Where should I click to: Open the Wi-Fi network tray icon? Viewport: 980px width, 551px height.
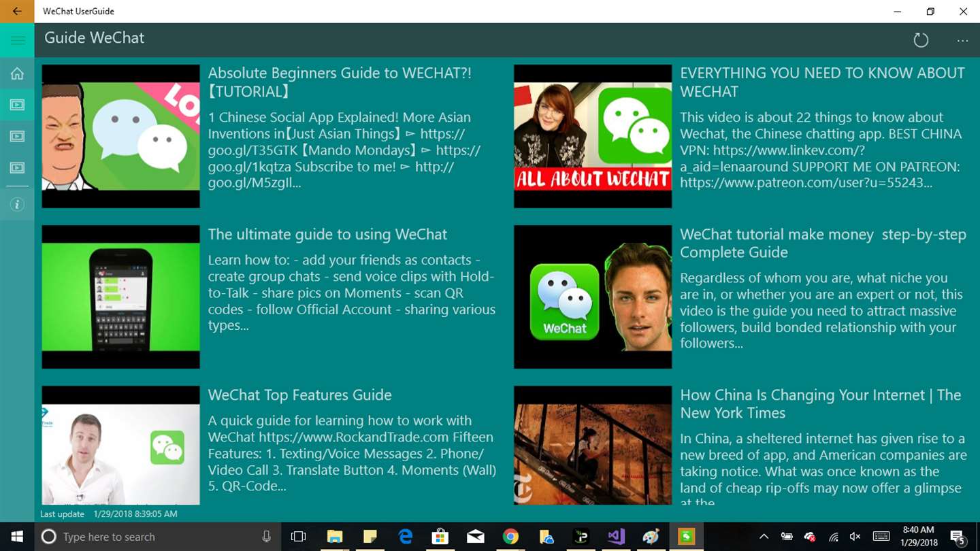(x=833, y=537)
